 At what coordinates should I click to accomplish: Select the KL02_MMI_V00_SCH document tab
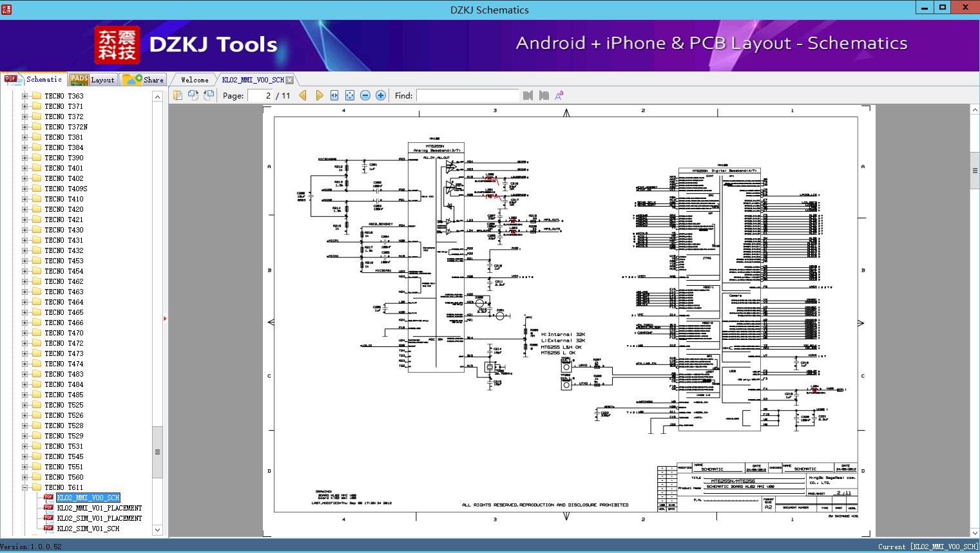pos(253,80)
